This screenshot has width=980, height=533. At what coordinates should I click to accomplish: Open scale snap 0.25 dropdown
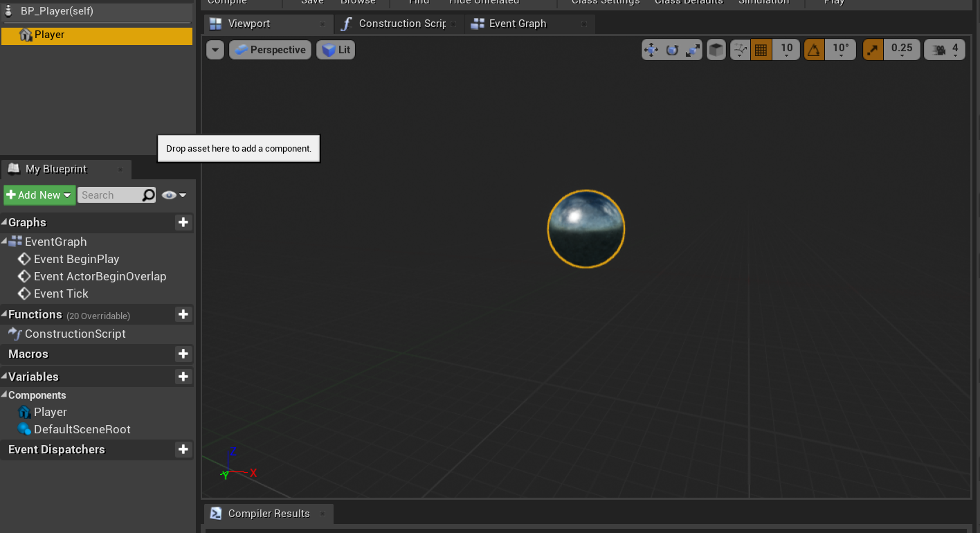tap(902, 50)
